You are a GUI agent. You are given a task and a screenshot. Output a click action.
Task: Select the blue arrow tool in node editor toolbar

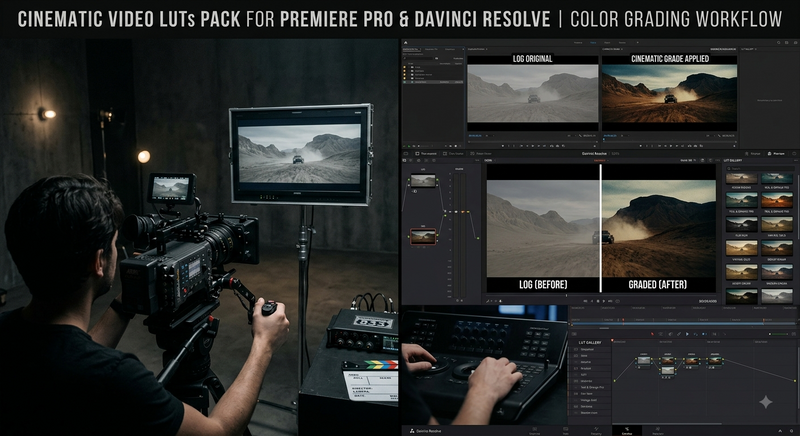pyautogui.click(x=687, y=334)
